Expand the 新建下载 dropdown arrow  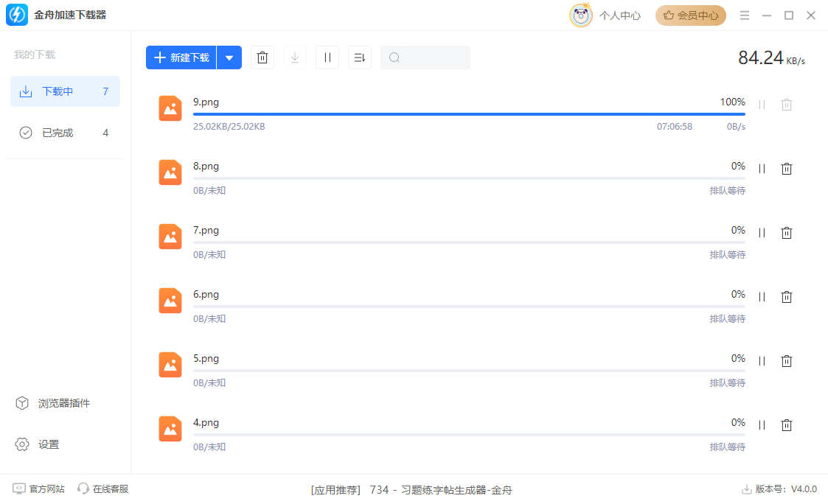pos(229,57)
